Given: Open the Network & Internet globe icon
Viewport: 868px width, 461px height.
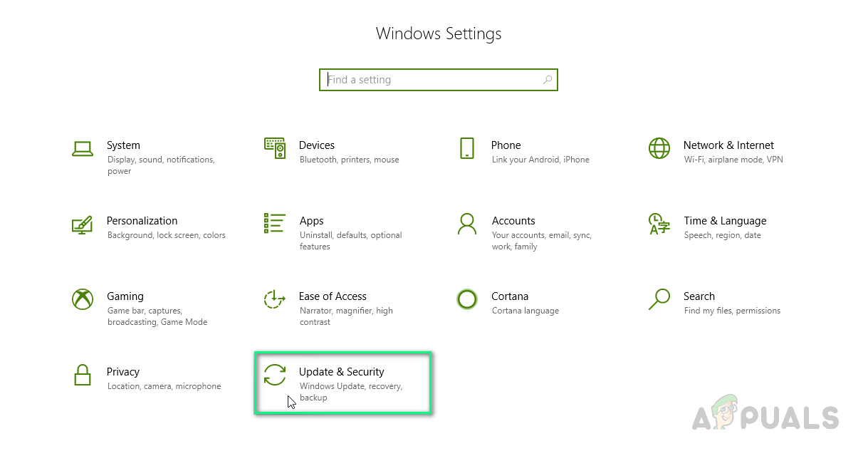Looking at the screenshot, I should [659, 148].
